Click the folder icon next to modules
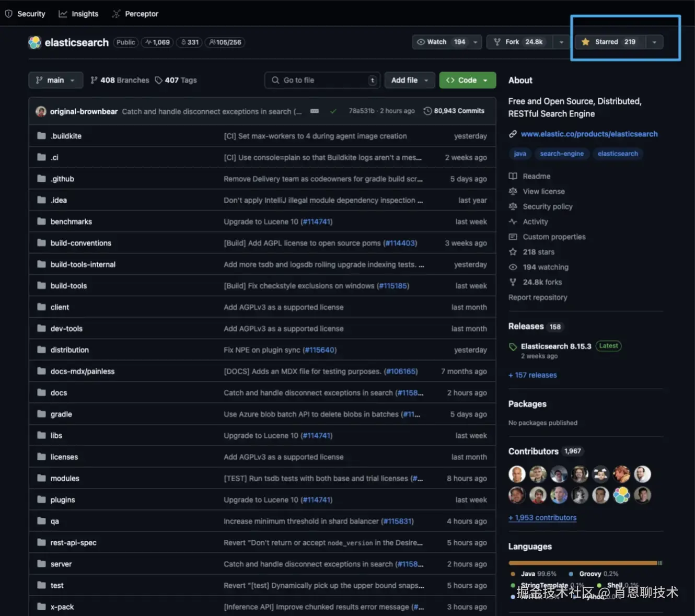The image size is (695, 616). click(x=42, y=479)
